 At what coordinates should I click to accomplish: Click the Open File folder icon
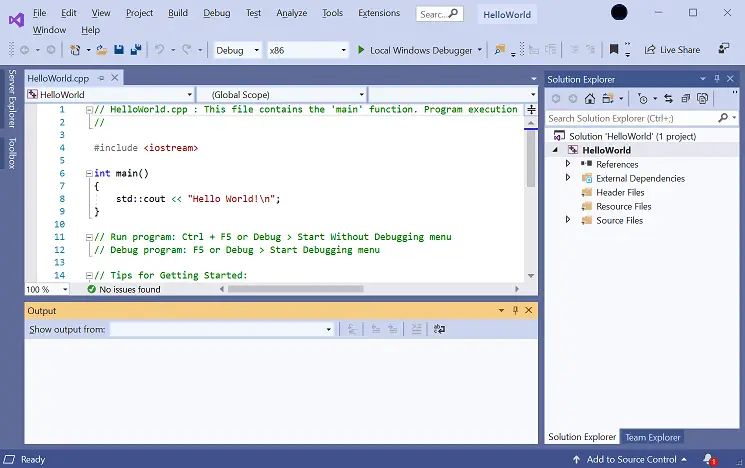pyautogui.click(x=101, y=50)
